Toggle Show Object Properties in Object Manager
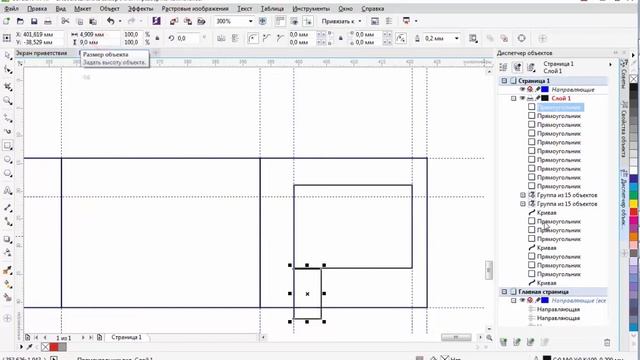The width and height of the screenshot is (640, 360). pyautogui.click(x=503, y=67)
